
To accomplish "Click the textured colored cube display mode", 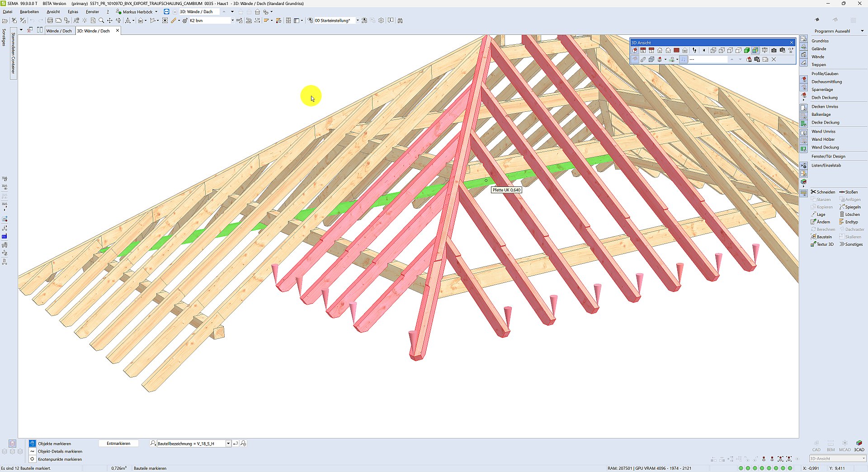I will (755, 50).
